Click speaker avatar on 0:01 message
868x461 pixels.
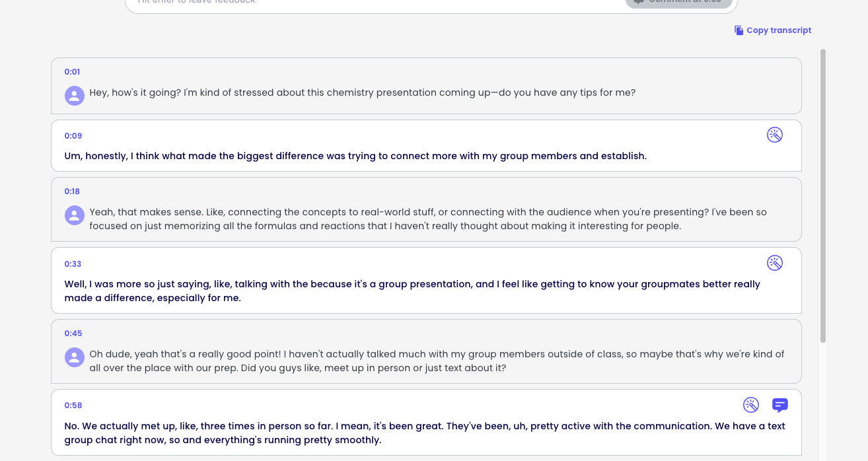click(75, 95)
